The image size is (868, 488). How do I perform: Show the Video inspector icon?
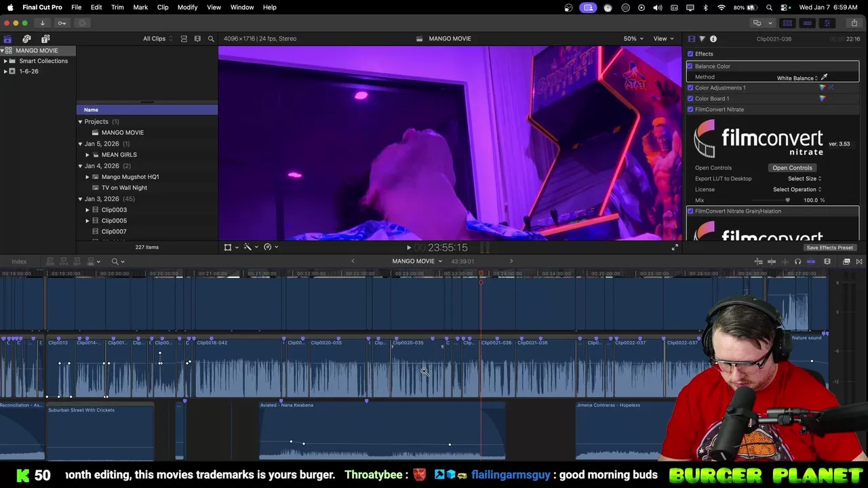point(691,39)
